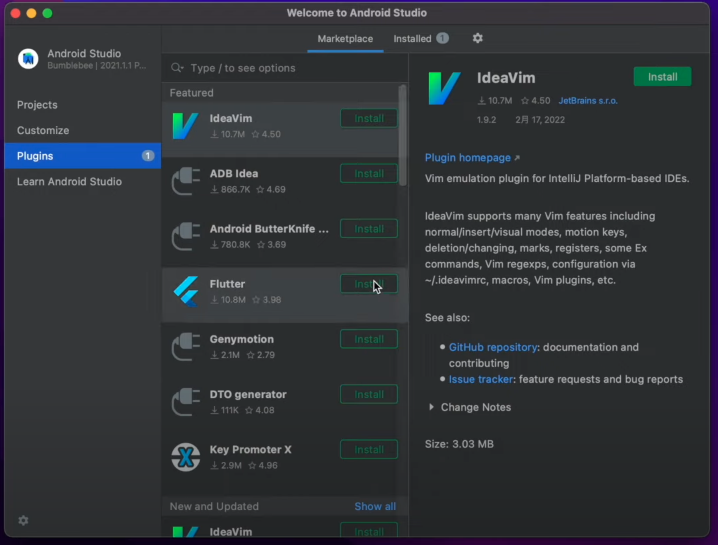The width and height of the screenshot is (718, 545).
Task: Click the Genymotion plug icon
Action: (185, 347)
